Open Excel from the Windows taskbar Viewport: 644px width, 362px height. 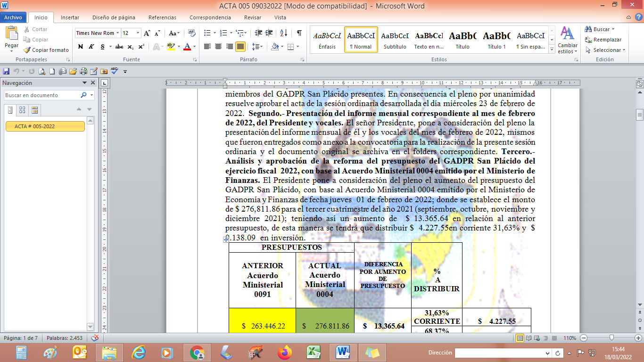click(314, 352)
